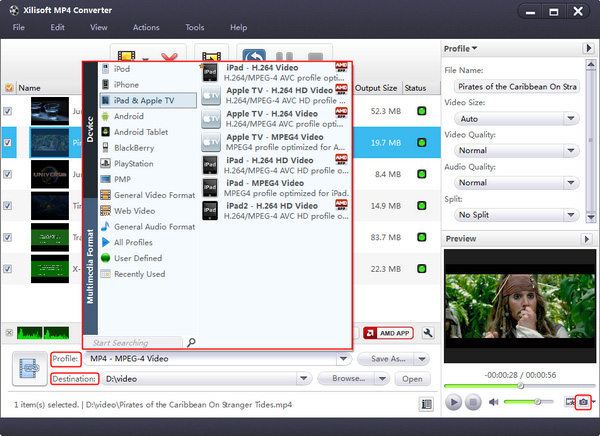Click the red X remove icon in toolbar
600x436 pixels.
point(169,57)
